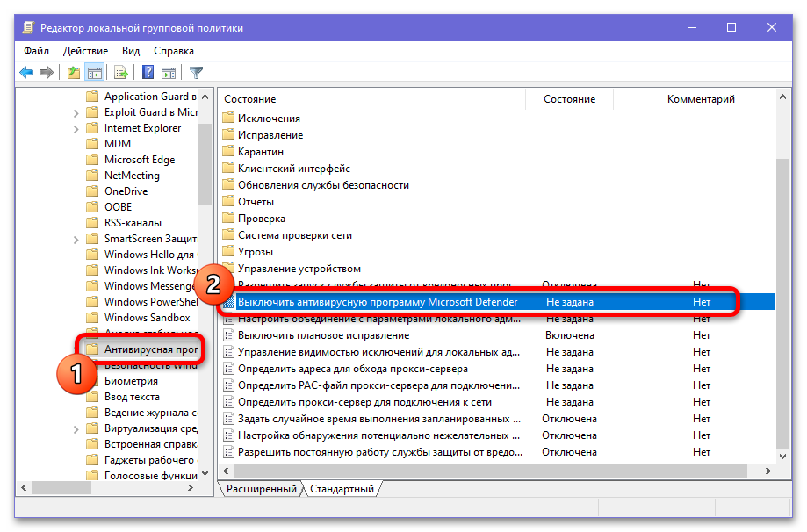Expand the SmartScreen tree node
807x532 pixels.
[x=76, y=240]
